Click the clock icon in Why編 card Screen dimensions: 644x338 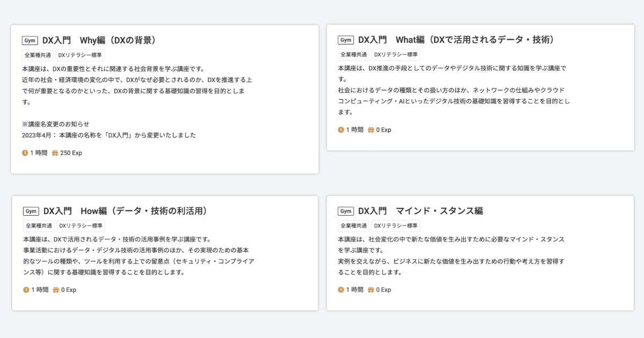(x=25, y=153)
